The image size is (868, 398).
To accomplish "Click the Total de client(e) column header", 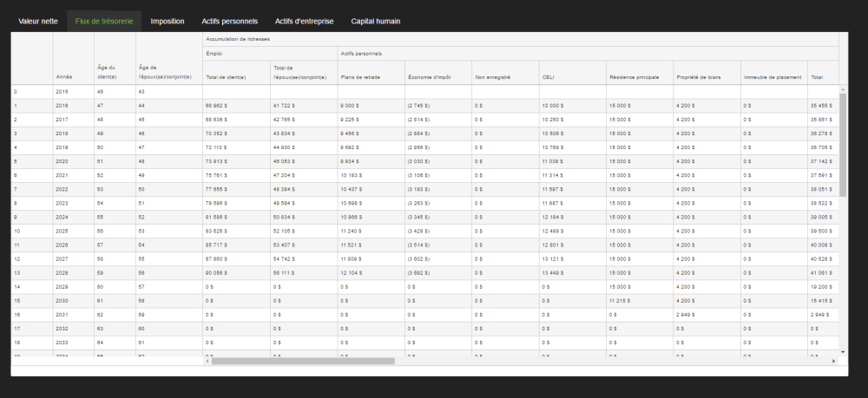I will (236, 72).
